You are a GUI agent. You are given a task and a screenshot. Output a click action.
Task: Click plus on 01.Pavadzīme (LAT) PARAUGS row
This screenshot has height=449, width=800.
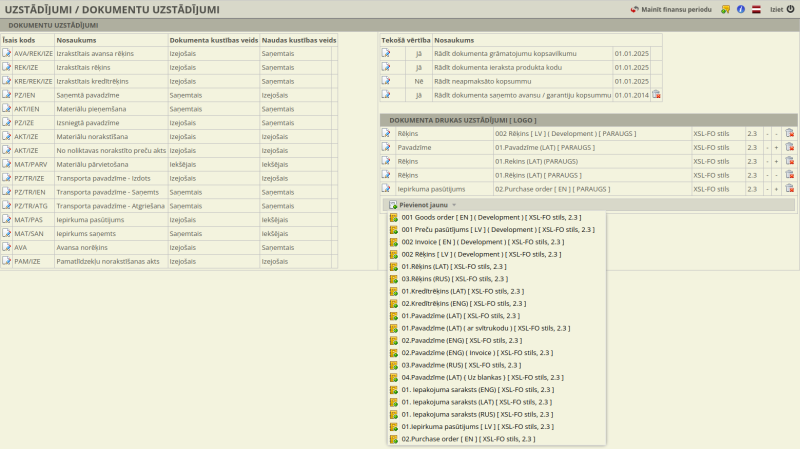pyautogui.click(x=776, y=147)
